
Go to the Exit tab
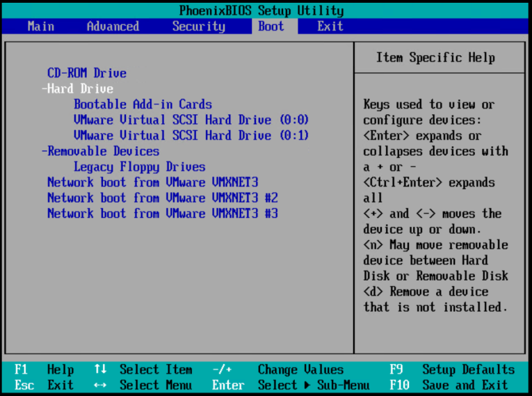point(330,26)
